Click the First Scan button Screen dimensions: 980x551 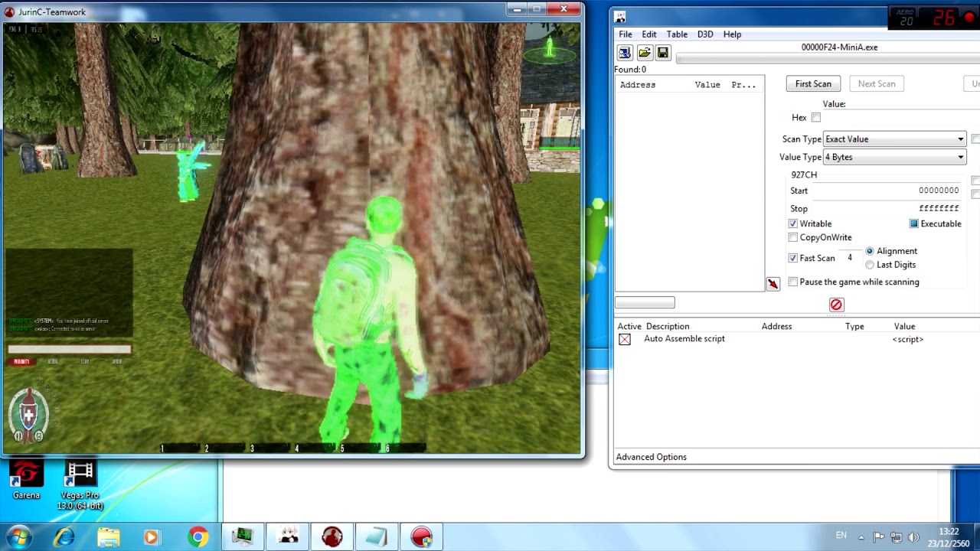coord(813,83)
